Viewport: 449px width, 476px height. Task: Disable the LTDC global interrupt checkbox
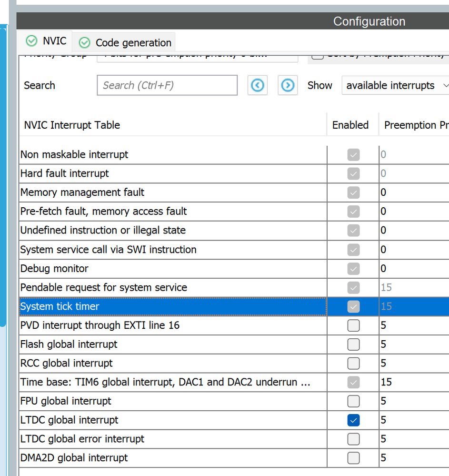point(353,420)
